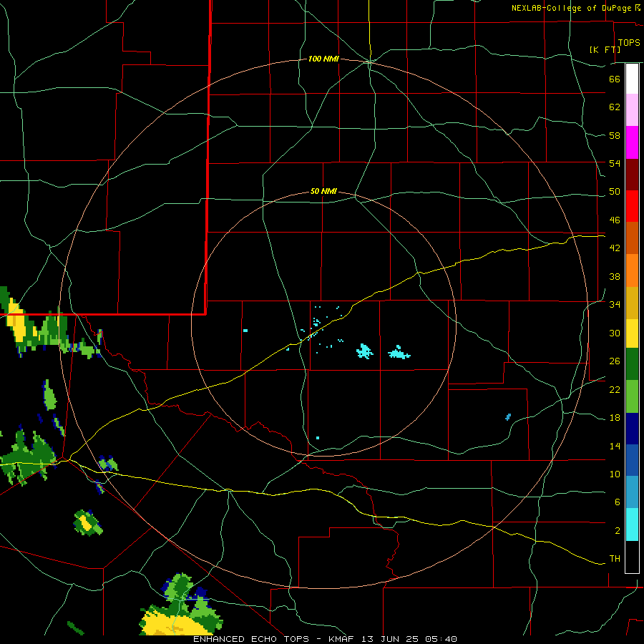Click the legend value "18"
The width and height of the screenshot is (644, 644).
(x=615, y=418)
